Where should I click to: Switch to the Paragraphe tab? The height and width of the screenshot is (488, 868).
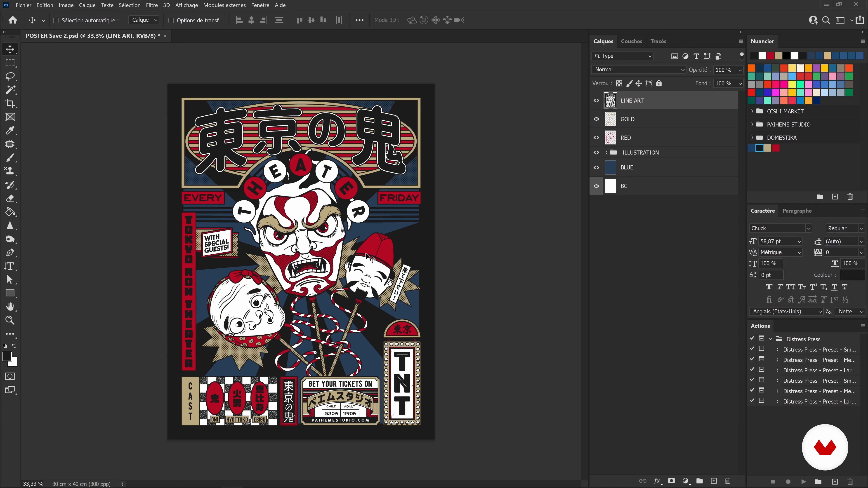click(x=797, y=211)
